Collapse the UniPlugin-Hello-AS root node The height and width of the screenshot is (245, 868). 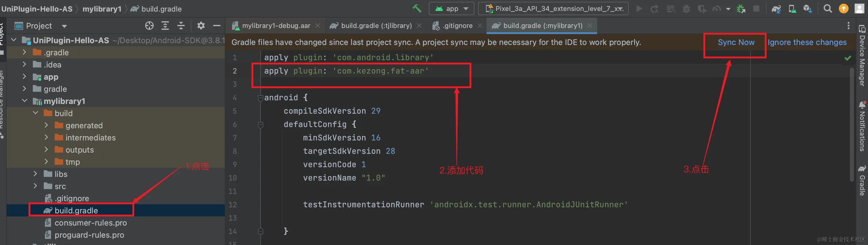[14, 40]
